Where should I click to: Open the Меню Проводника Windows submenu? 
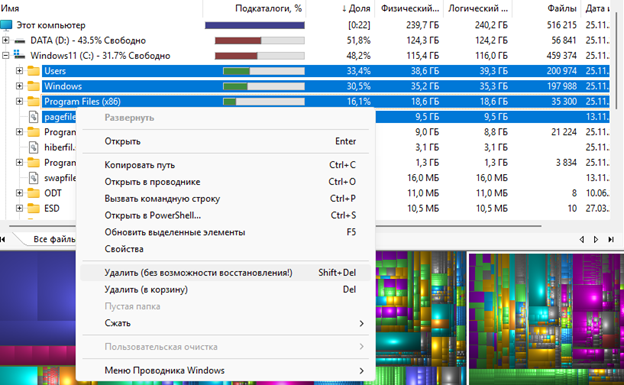[225, 371]
